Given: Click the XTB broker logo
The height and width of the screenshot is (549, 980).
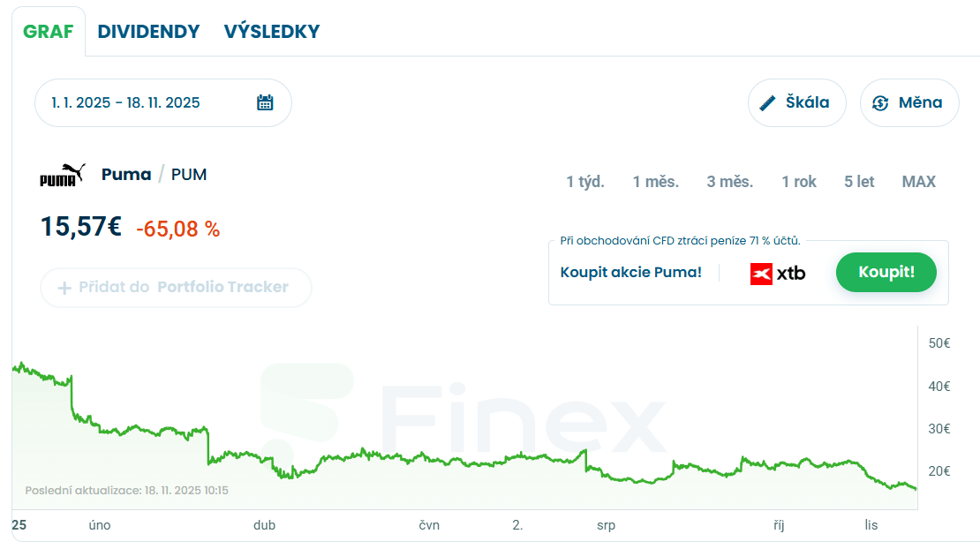Looking at the screenshot, I should 777,273.
